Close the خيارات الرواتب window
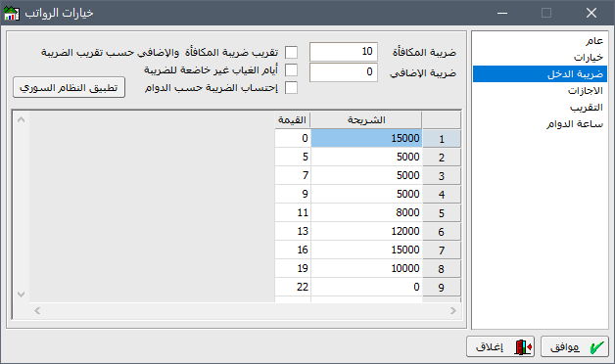This screenshot has height=364, width=615. [591, 13]
